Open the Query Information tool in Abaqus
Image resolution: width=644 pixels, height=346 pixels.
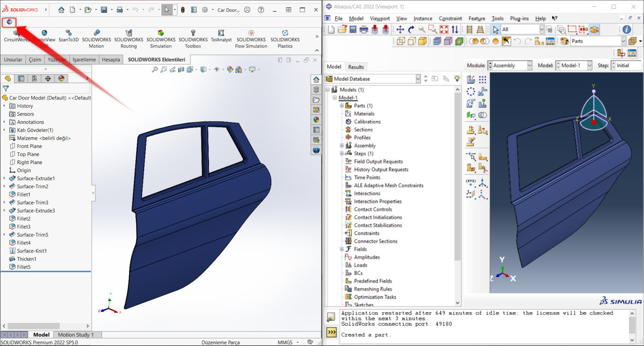click(626, 29)
